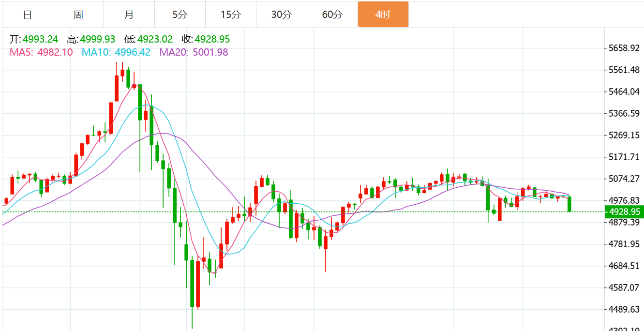
Task: Switch to the 5分 timeframe tab
Action: coord(180,15)
